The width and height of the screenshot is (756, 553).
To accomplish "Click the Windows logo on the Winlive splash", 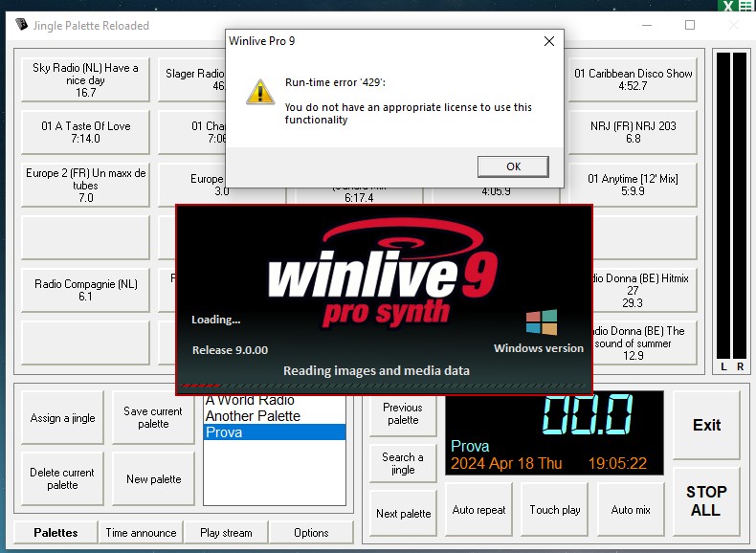I will tap(542, 322).
